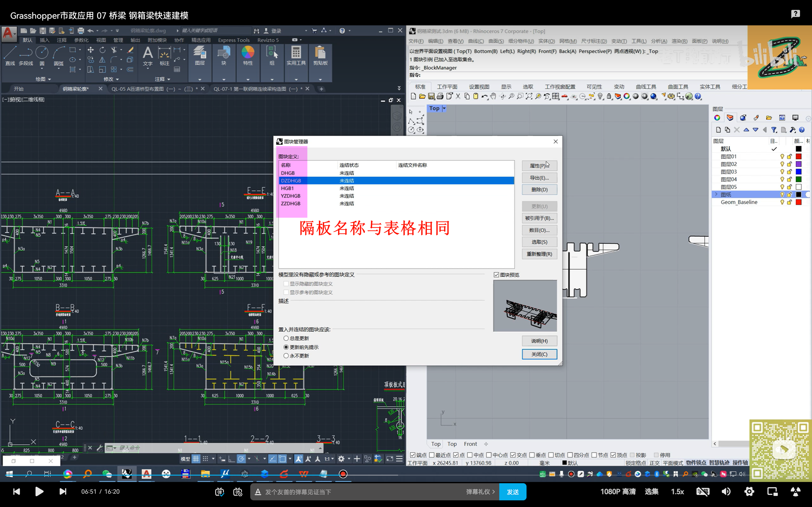The height and width of the screenshot is (507, 812).
Task: Click the layer filter funnel icon
Action: (x=774, y=130)
